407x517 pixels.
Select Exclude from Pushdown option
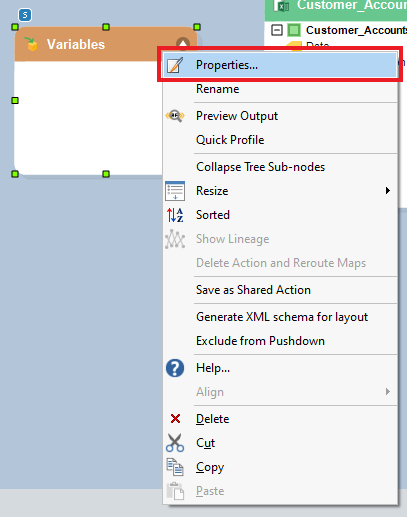(260, 341)
